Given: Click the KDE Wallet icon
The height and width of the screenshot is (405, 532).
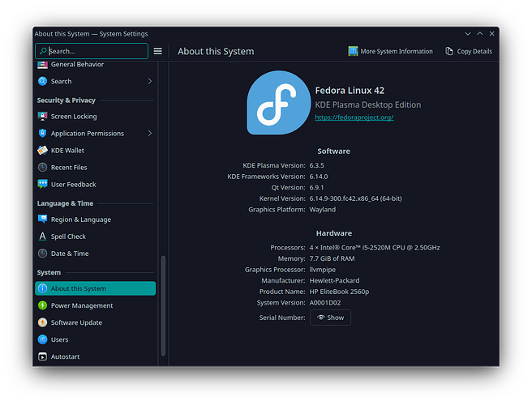Looking at the screenshot, I should click(42, 150).
